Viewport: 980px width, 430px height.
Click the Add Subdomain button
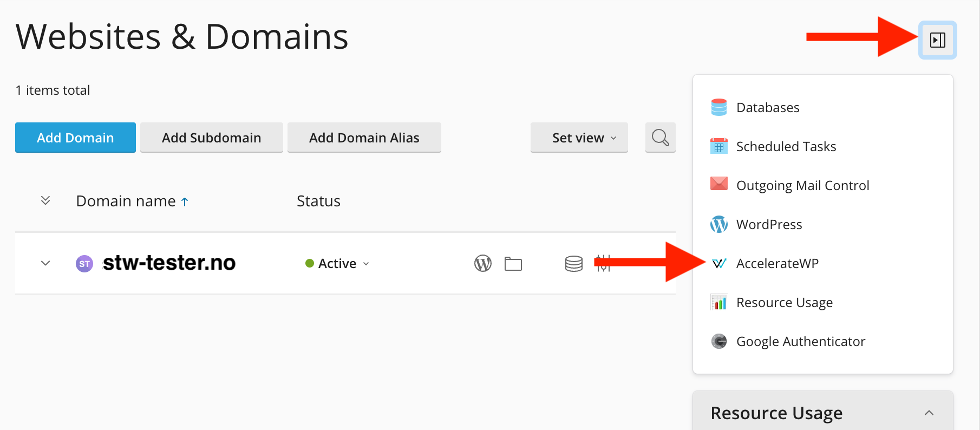(211, 138)
